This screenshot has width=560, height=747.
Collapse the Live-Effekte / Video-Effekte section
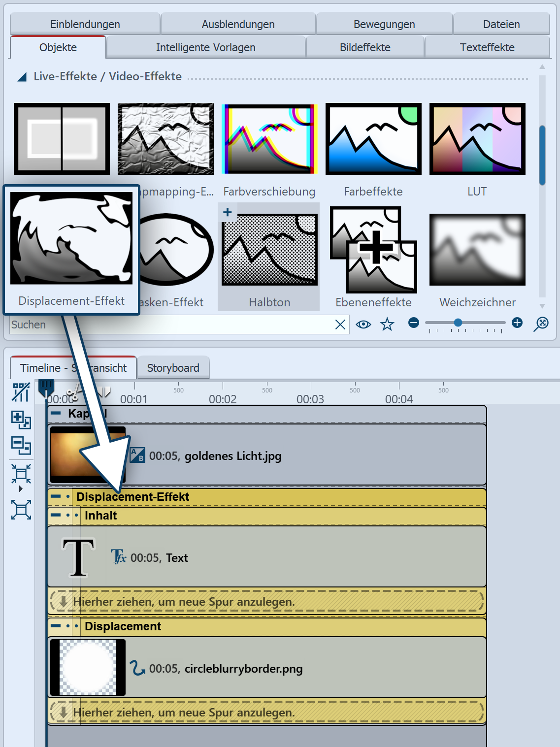22,77
